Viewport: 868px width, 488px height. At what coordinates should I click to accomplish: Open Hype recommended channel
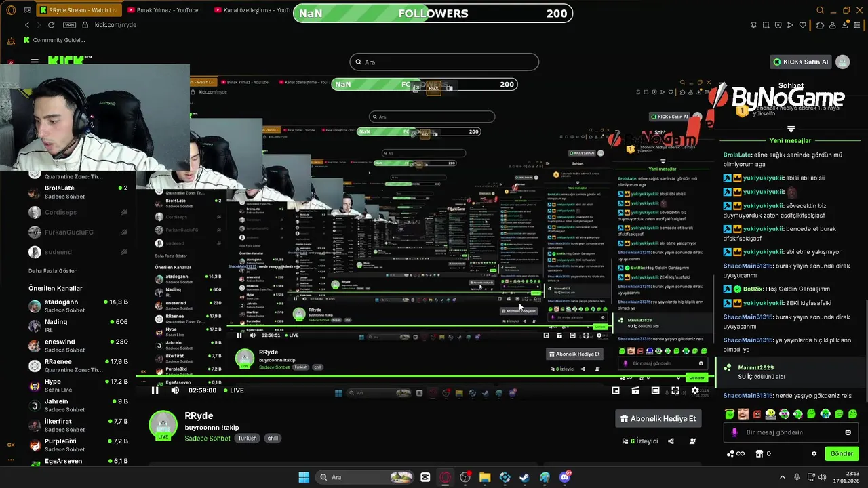pos(78,385)
